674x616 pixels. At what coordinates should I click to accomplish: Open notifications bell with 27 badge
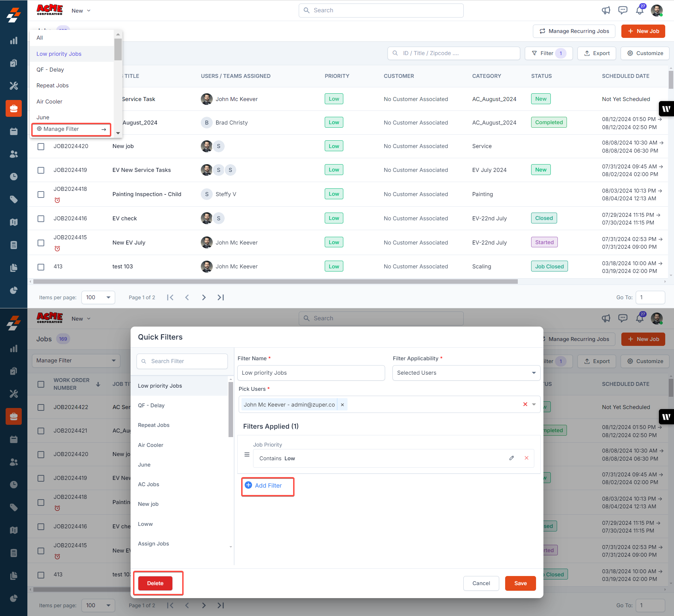[640, 10]
